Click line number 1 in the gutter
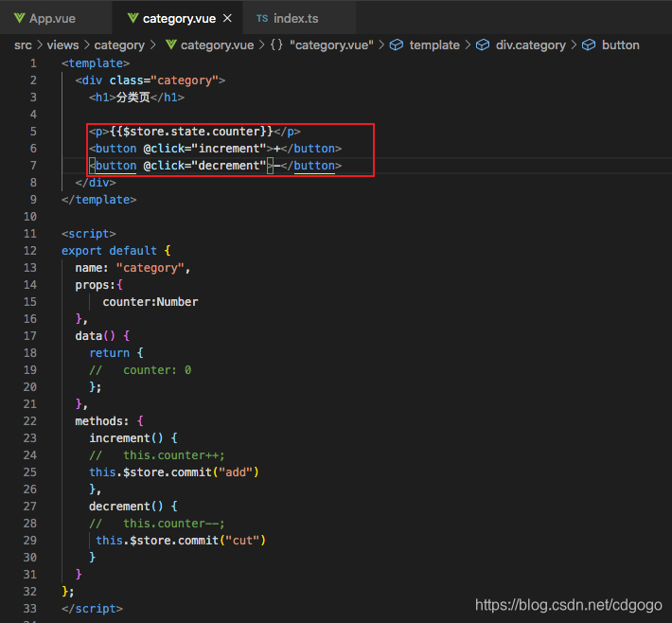Image resolution: width=672 pixels, height=623 pixels. click(33, 63)
